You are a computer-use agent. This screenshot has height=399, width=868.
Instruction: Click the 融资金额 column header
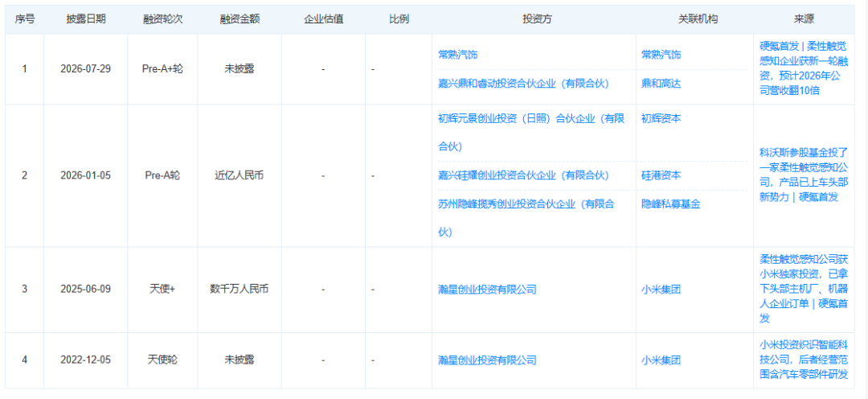[240, 19]
